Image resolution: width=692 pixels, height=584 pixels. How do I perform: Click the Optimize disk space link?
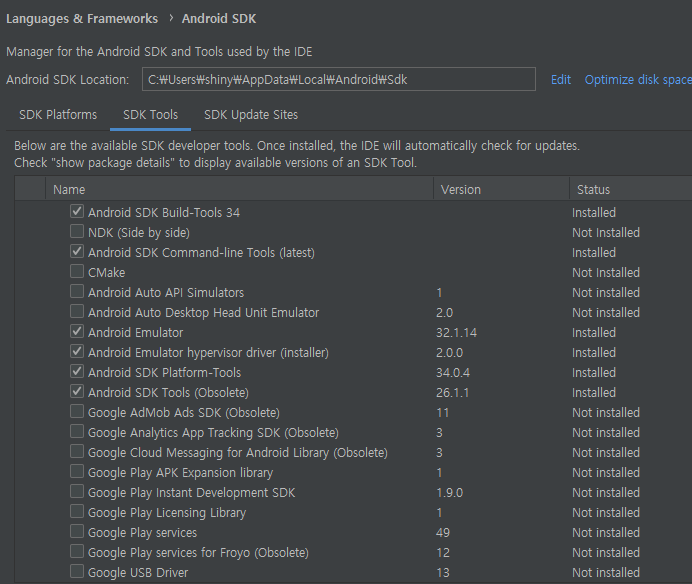tap(638, 80)
